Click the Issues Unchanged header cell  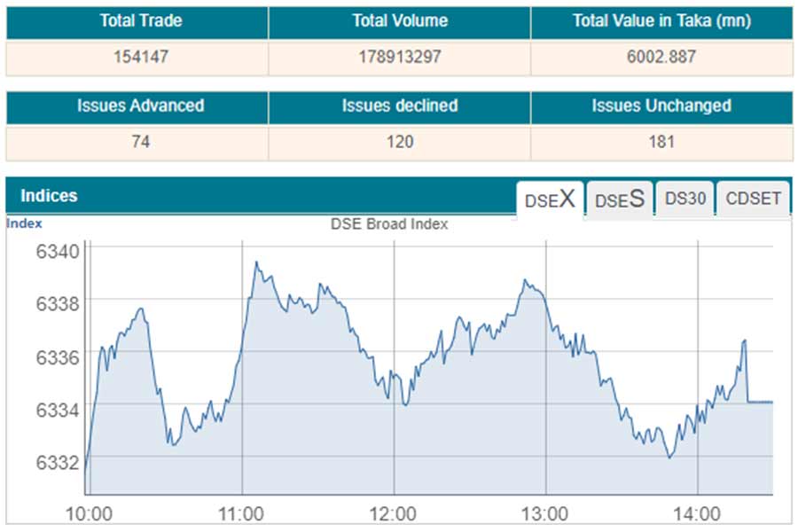coord(661,106)
